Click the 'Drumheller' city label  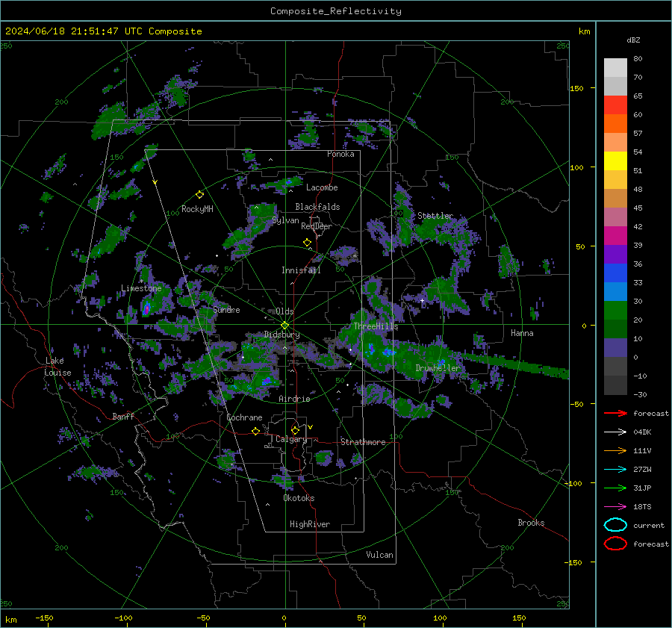[438, 368]
